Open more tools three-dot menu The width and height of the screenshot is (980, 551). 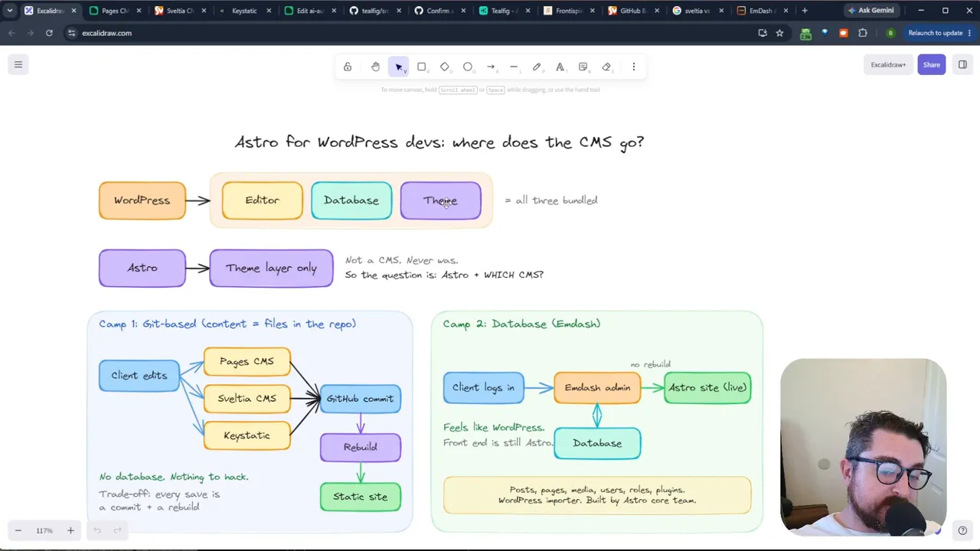click(x=634, y=67)
